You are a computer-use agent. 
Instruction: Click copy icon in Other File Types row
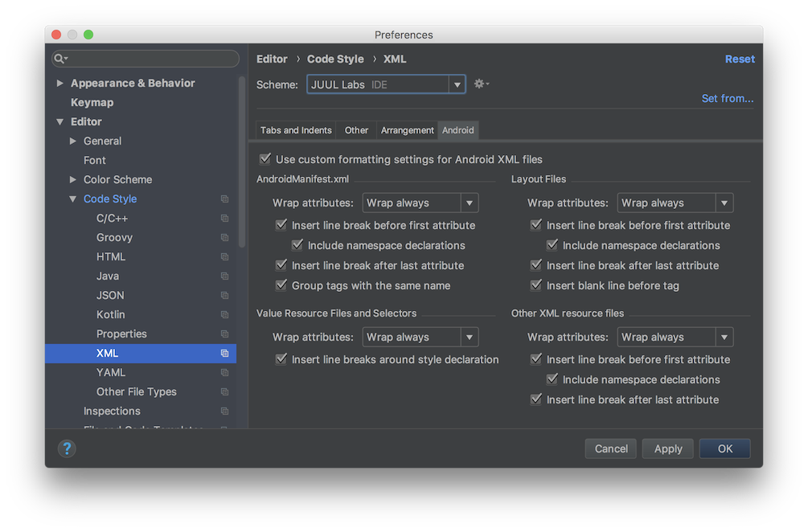[224, 392]
